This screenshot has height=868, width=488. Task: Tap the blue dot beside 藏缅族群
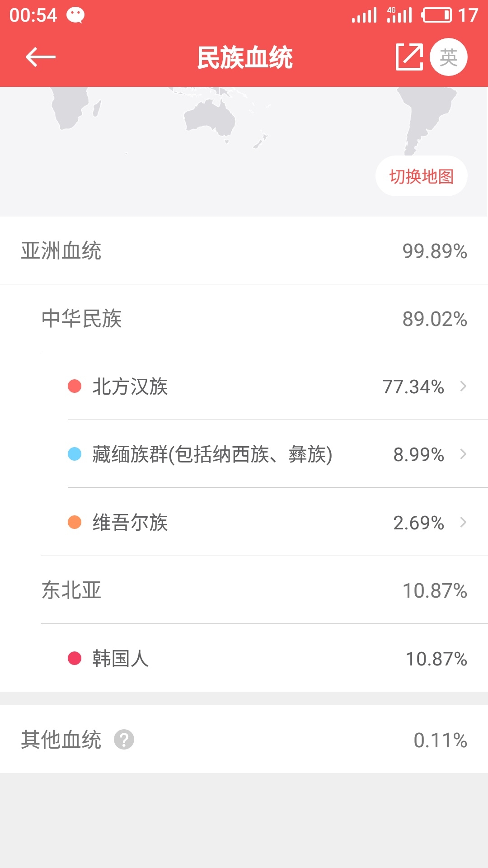coord(75,454)
